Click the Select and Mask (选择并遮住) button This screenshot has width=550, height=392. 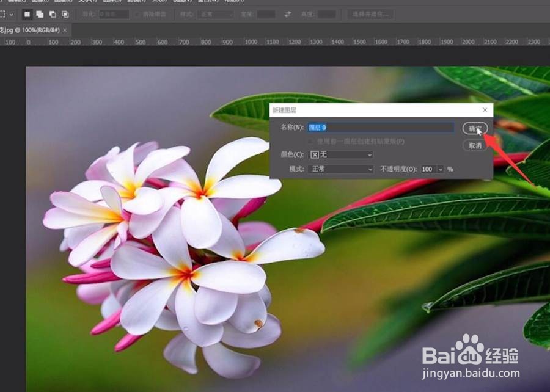coord(370,15)
